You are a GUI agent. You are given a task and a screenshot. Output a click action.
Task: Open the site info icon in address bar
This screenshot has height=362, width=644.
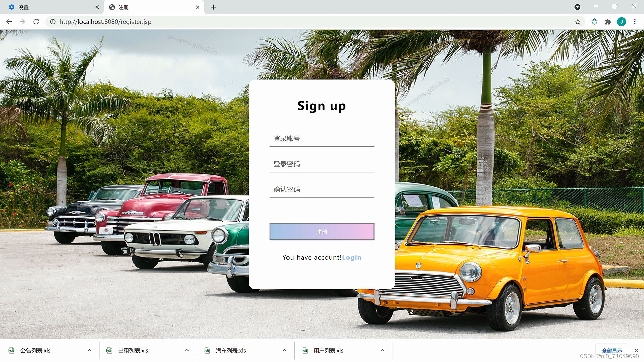tap(53, 22)
